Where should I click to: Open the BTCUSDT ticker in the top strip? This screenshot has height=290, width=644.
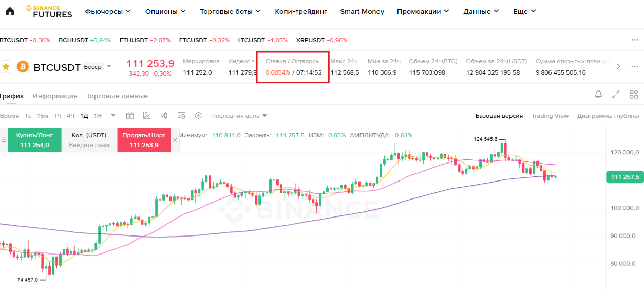[25, 40]
